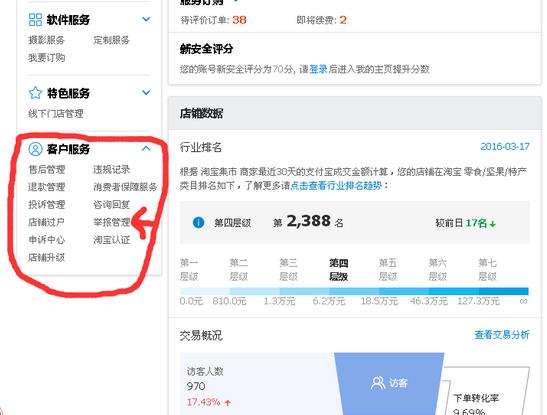Select the 第六层级 label

click(x=438, y=270)
